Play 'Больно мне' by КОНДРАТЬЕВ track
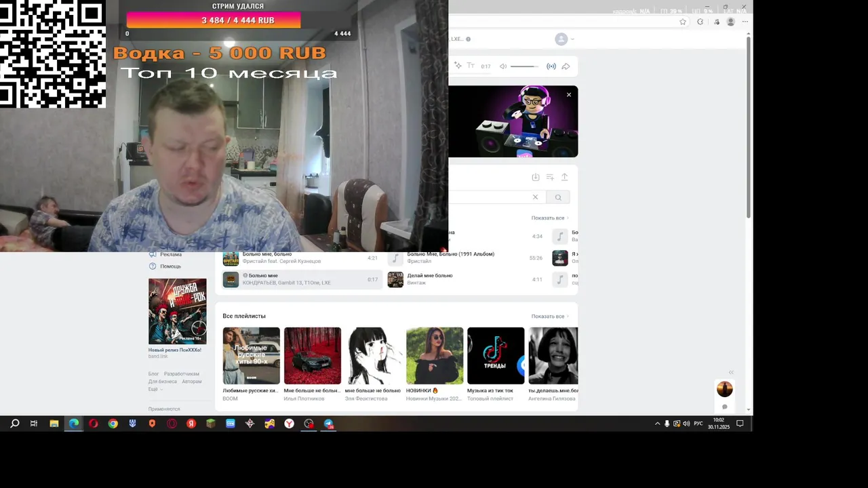868x488 pixels. click(x=302, y=279)
